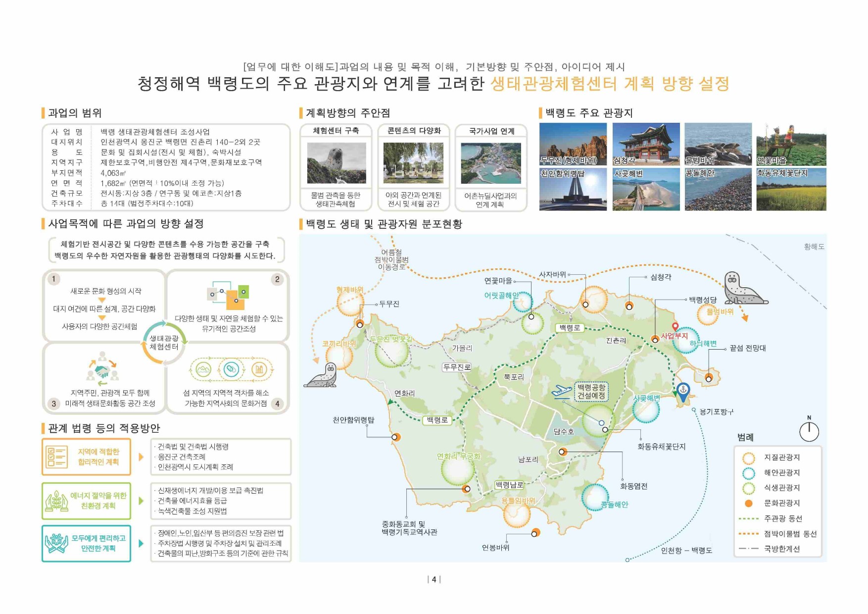Click the 점박이물범 동선 orange dotted legend line

(x=748, y=534)
